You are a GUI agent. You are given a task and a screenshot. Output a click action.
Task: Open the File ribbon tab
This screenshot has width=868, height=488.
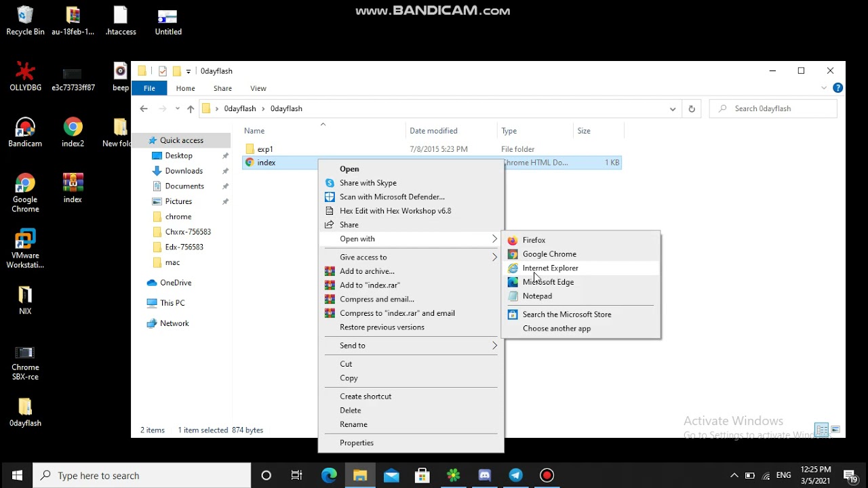pyautogui.click(x=149, y=88)
